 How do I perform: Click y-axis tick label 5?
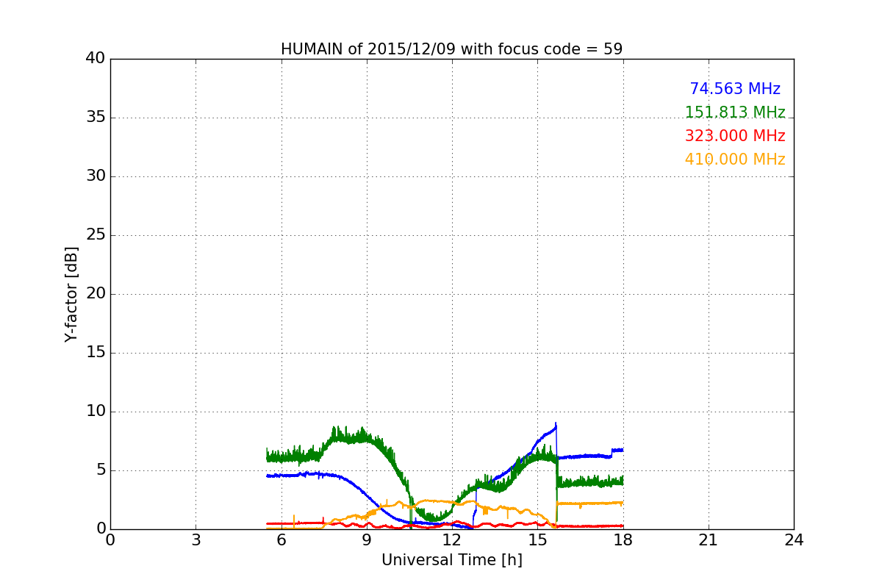101,470
